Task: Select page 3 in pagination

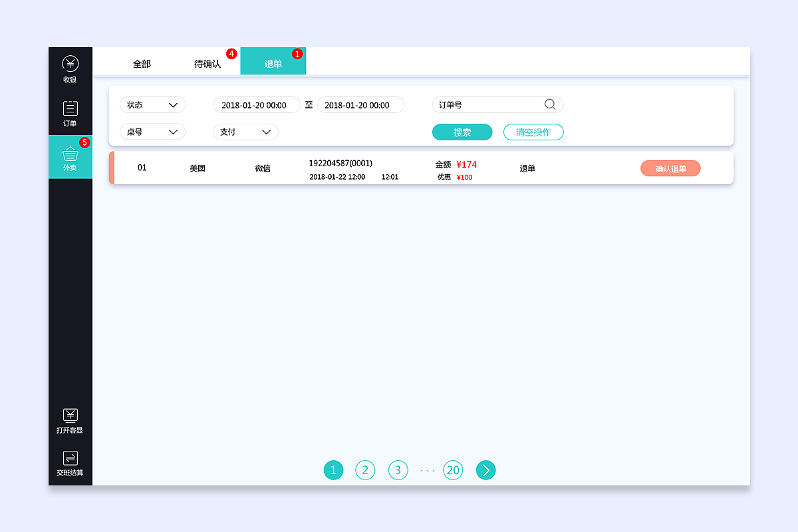Action: pyautogui.click(x=398, y=470)
